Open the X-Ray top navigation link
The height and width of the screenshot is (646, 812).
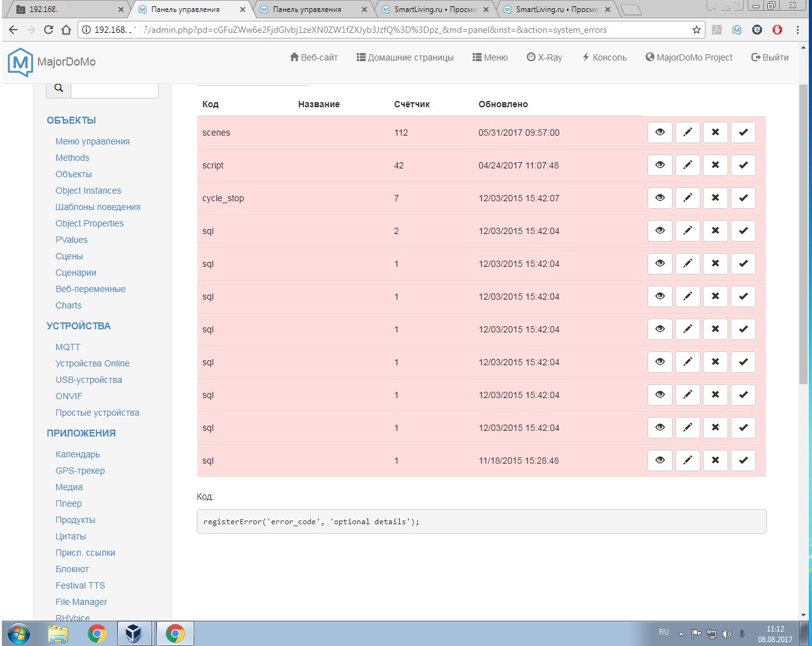[544, 57]
